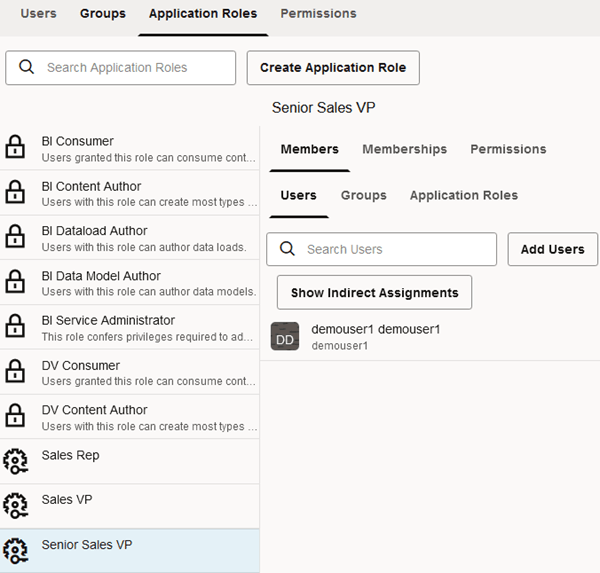Click the BI Dataload Author lock icon
The image size is (600, 573).
16,238
